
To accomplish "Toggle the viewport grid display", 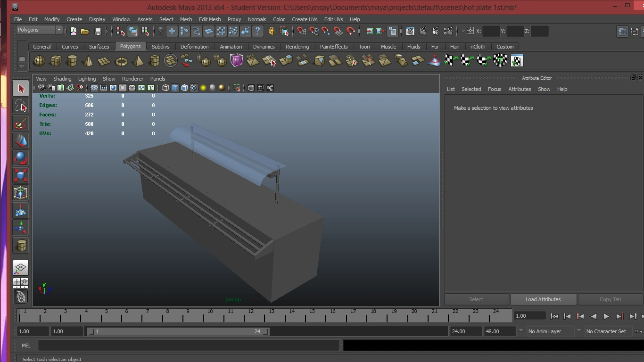I will coord(94,88).
